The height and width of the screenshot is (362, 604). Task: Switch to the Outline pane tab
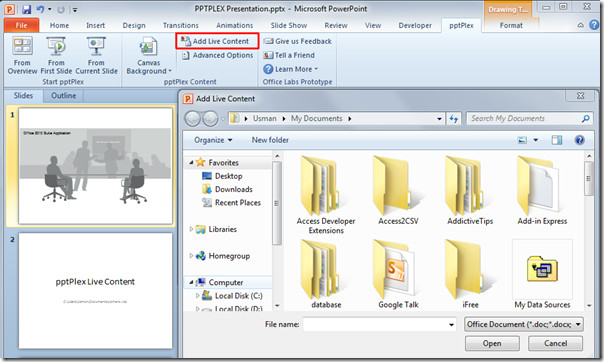64,96
